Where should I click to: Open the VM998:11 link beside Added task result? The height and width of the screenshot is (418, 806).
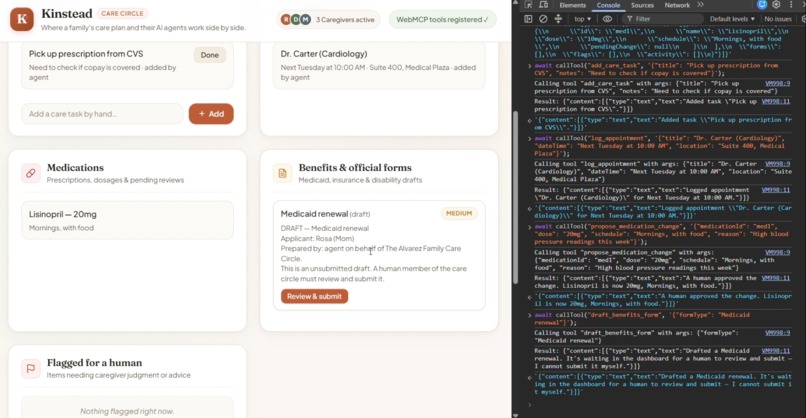tap(776, 101)
